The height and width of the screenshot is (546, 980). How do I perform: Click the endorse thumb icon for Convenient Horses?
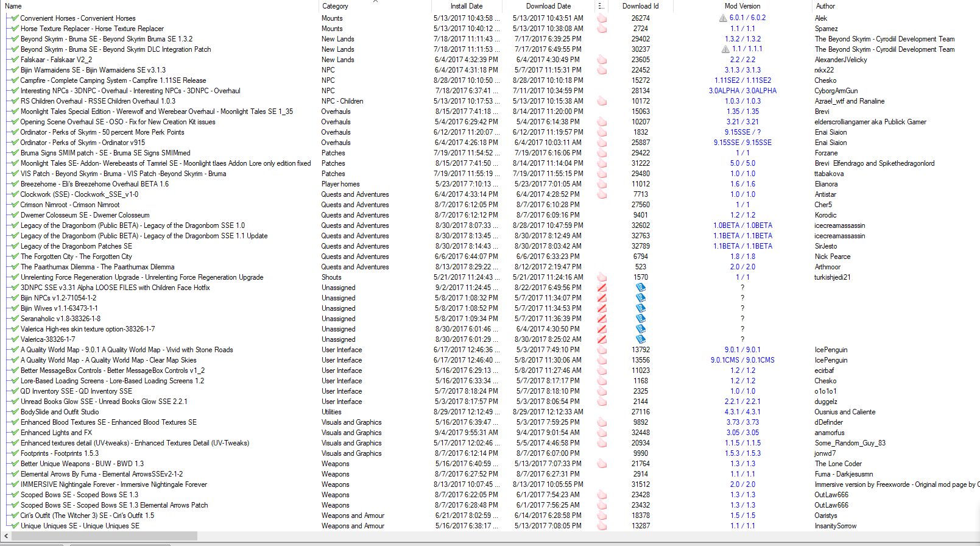tap(602, 18)
